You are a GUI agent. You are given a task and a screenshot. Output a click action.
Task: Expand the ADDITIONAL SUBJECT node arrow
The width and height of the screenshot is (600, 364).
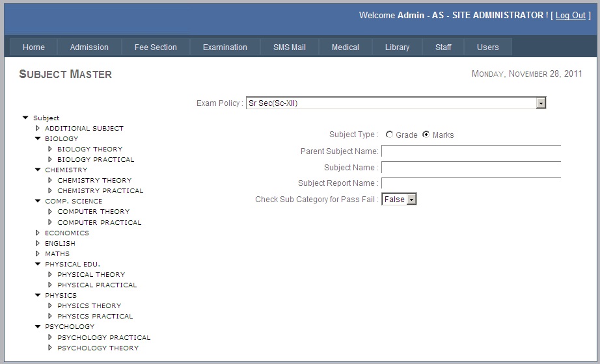pyautogui.click(x=38, y=128)
